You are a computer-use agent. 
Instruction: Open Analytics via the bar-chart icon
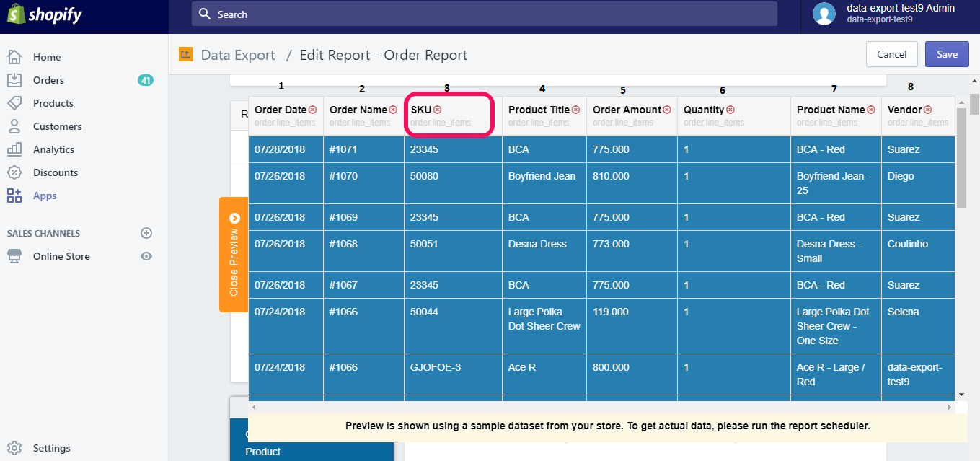[x=16, y=149]
